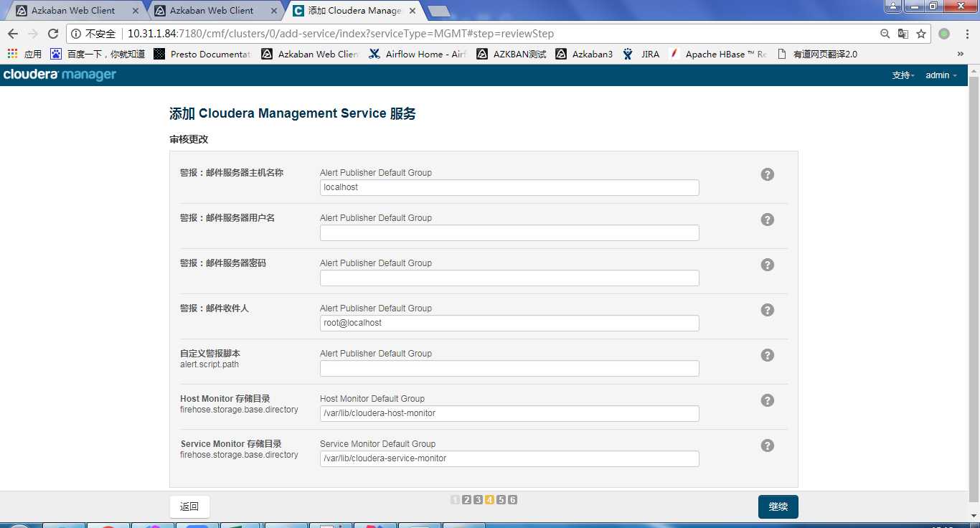Jump to wizard step 3
This screenshot has height=528, width=980.
[478, 500]
